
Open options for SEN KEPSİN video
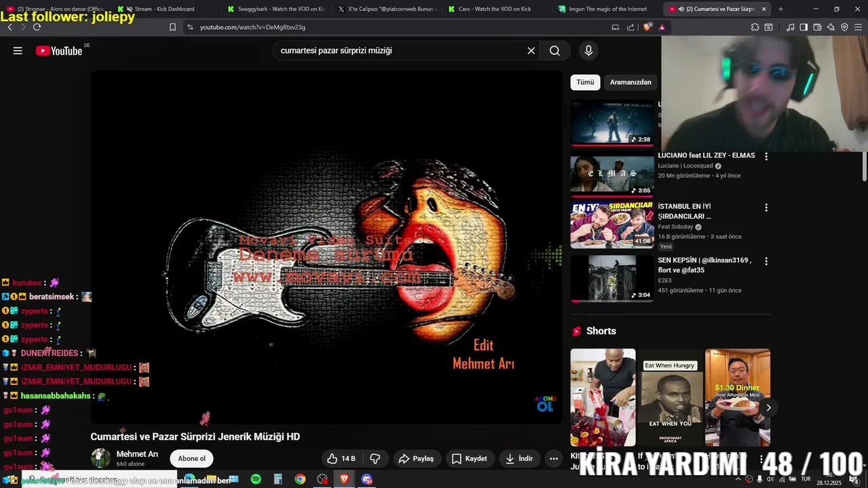click(766, 261)
